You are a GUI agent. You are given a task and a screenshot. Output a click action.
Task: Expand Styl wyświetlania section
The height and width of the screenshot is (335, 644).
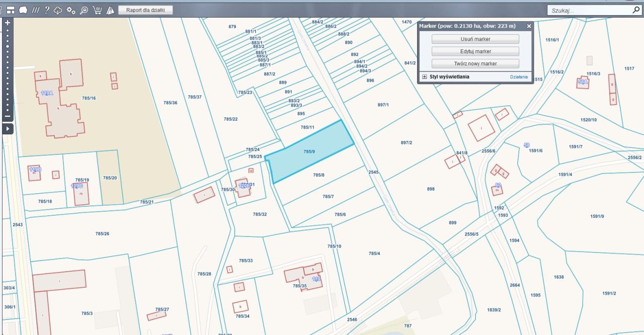[x=425, y=77]
